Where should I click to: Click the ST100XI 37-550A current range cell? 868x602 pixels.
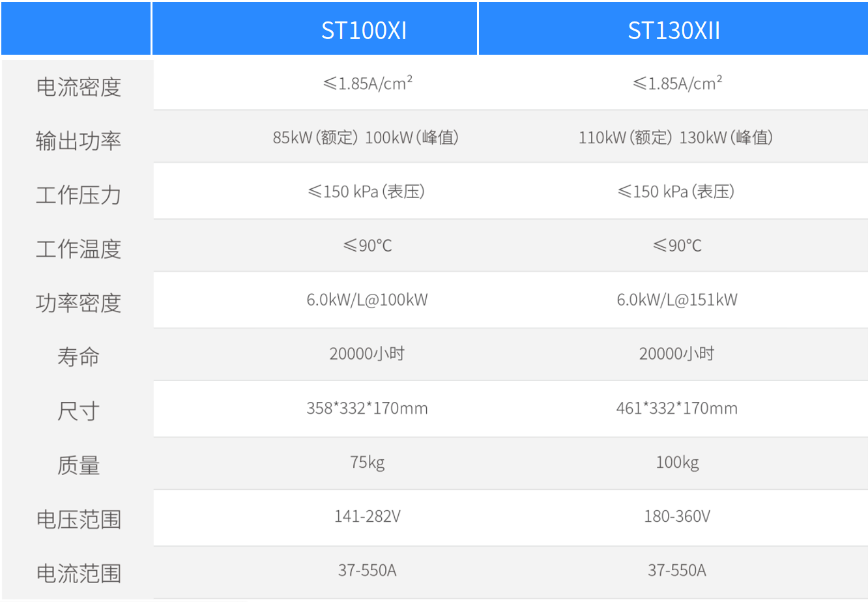[x=368, y=571]
